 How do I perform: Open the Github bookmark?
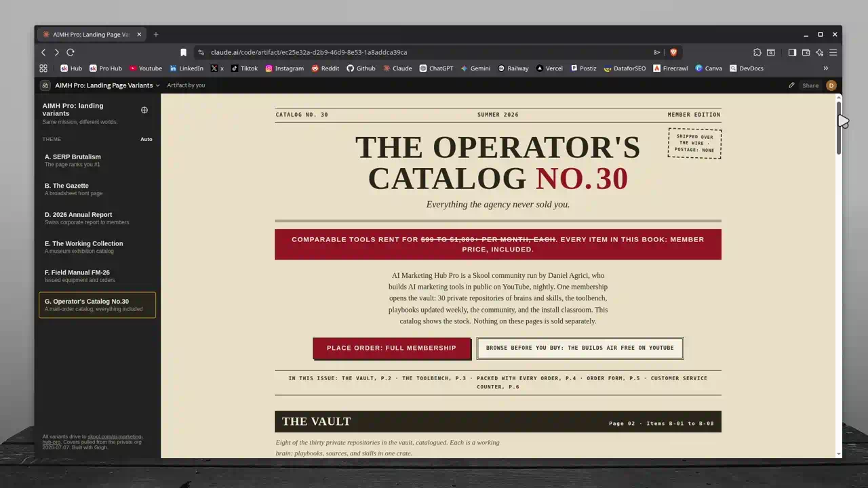[361, 68]
